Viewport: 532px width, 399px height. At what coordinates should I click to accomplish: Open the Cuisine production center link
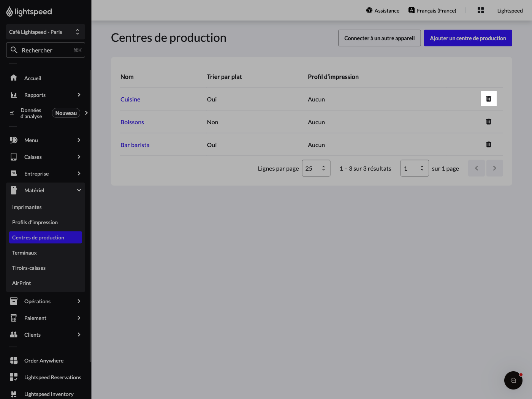[130, 99]
